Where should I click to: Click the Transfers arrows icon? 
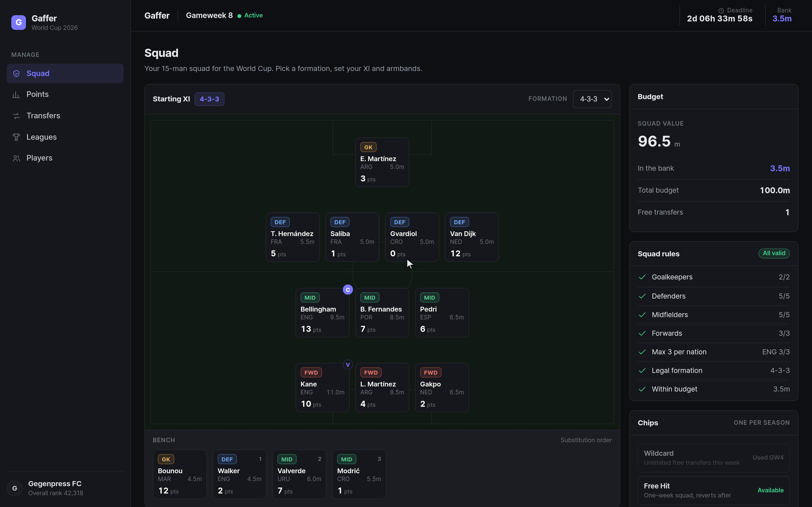point(16,116)
